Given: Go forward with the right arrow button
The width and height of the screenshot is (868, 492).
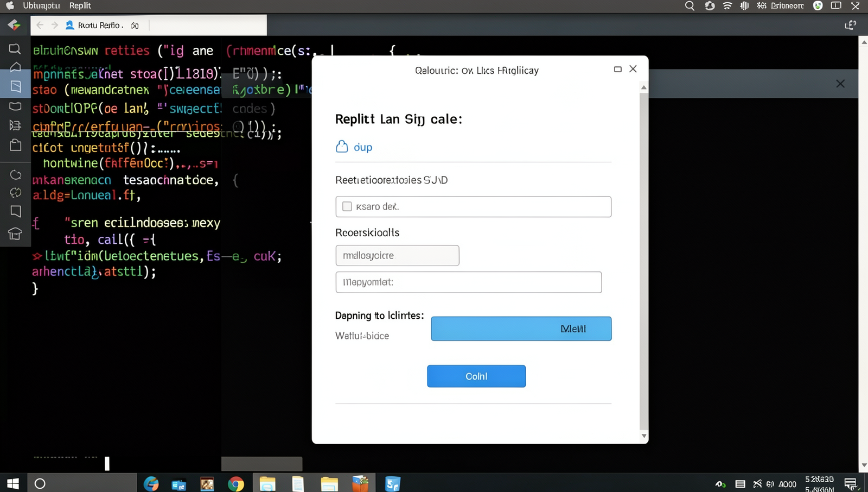Looking at the screenshot, I should (54, 25).
